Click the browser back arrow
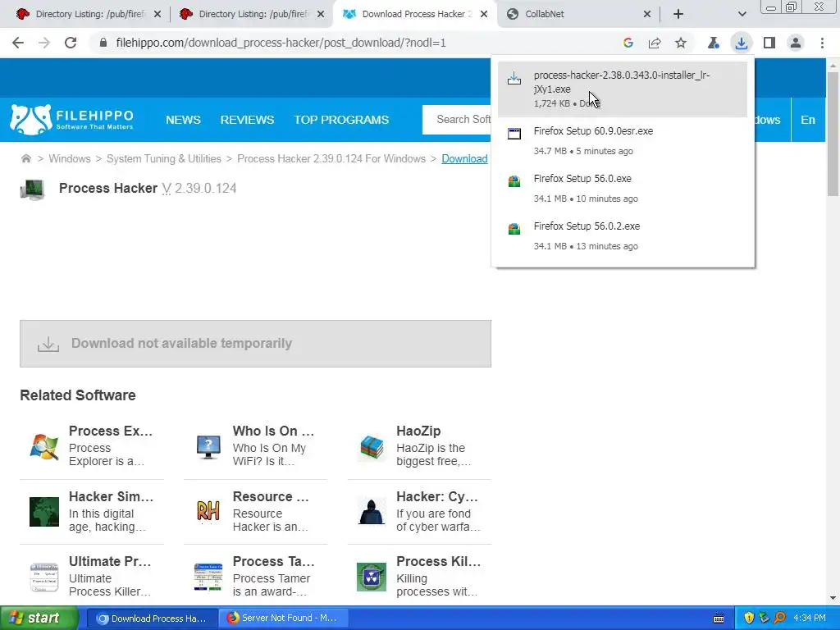The height and width of the screenshot is (630, 840). (18, 43)
